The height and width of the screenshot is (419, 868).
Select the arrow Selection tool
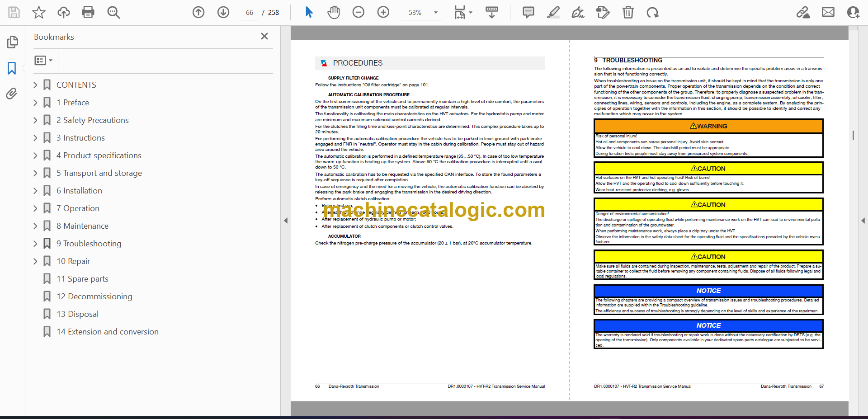[309, 12]
